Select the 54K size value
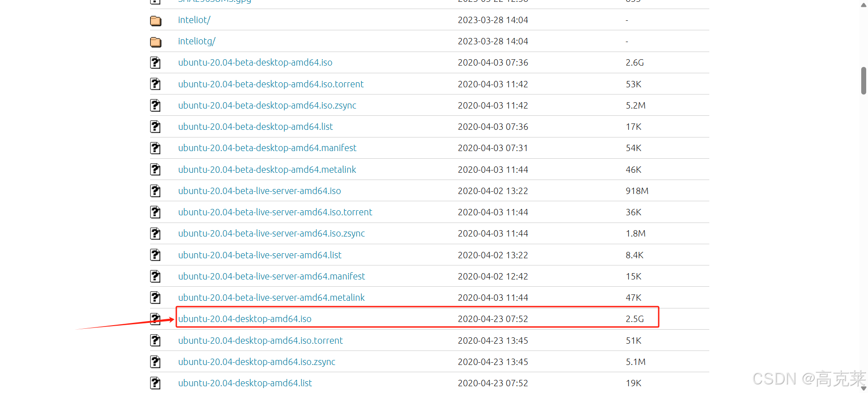This screenshot has height=393, width=868. click(633, 148)
